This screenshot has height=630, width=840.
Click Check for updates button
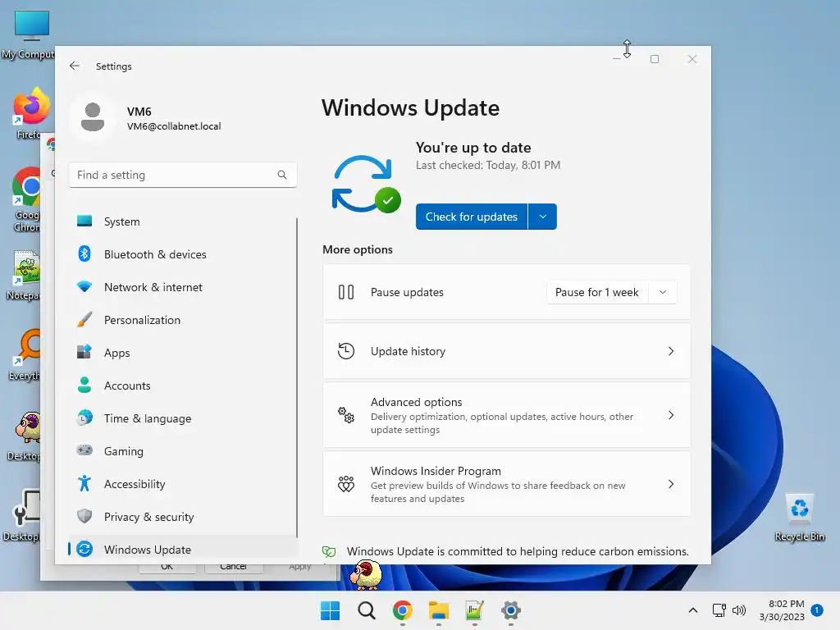point(472,217)
